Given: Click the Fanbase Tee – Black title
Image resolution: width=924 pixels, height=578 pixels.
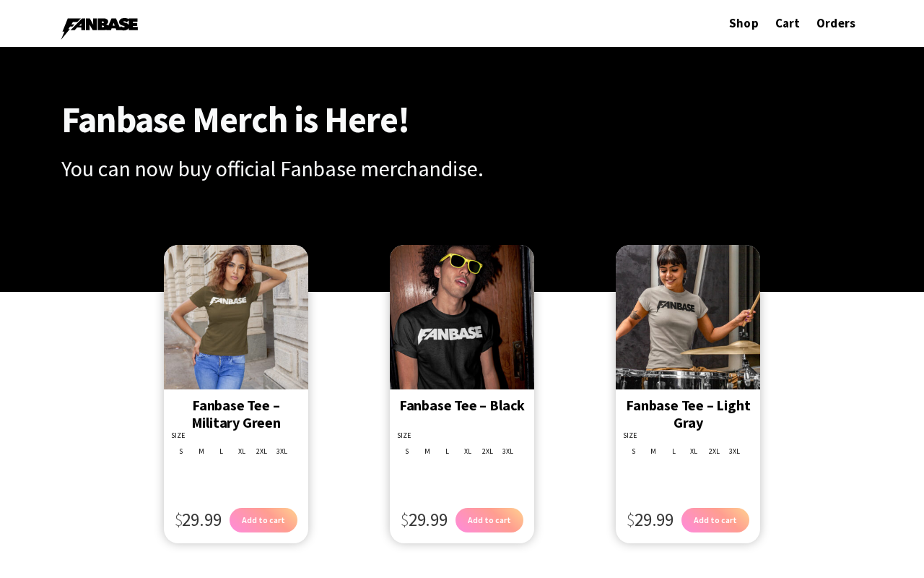Looking at the screenshot, I should coord(462,405).
